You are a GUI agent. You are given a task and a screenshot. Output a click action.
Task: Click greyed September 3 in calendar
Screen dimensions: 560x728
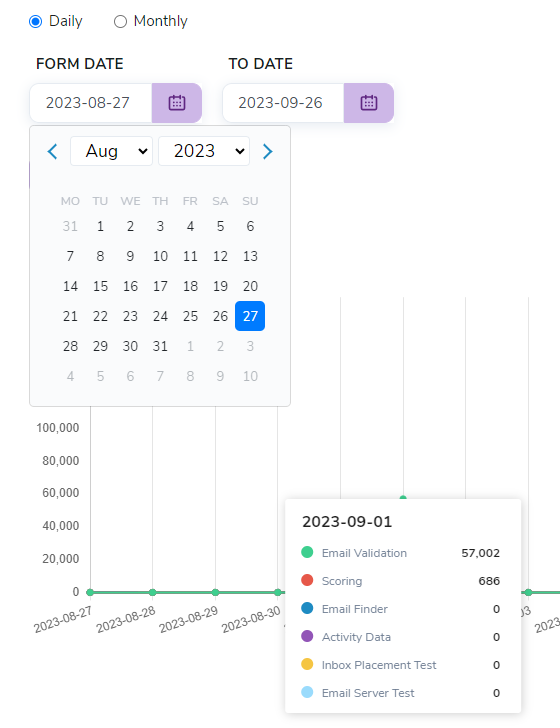pyautogui.click(x=250, y=346)
